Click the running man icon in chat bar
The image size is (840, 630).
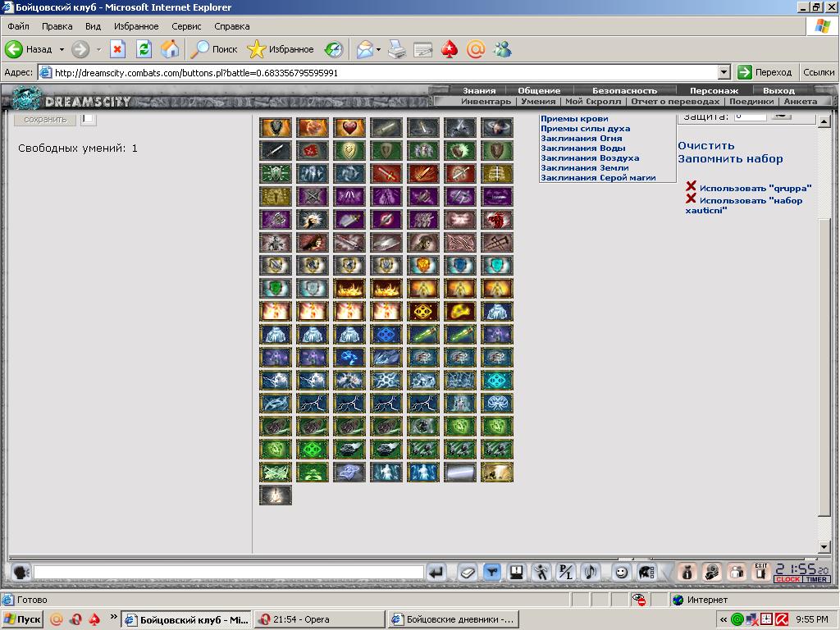point(541,572)
